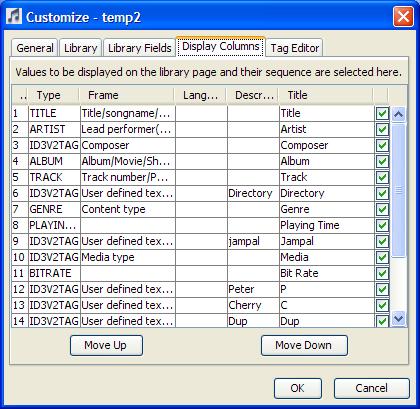Click the Content type frame cell
This screenshot has width=420, height=409.
[128, 209]
